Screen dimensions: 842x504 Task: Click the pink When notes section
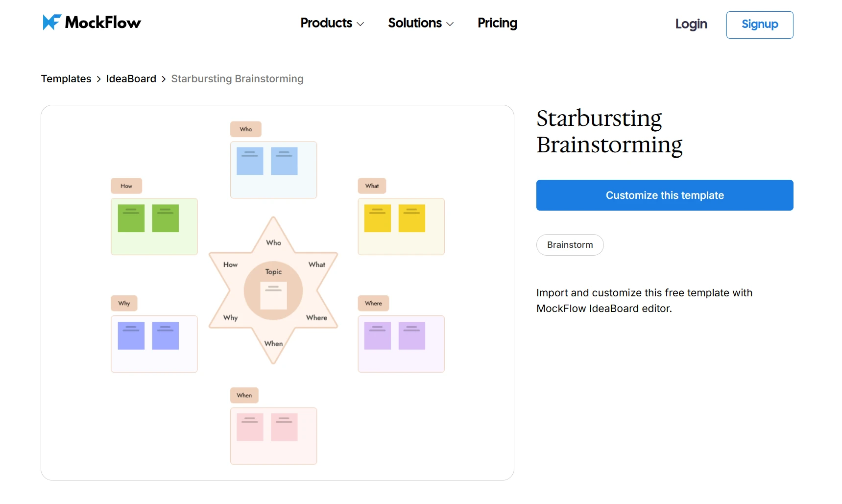(273, 435)
